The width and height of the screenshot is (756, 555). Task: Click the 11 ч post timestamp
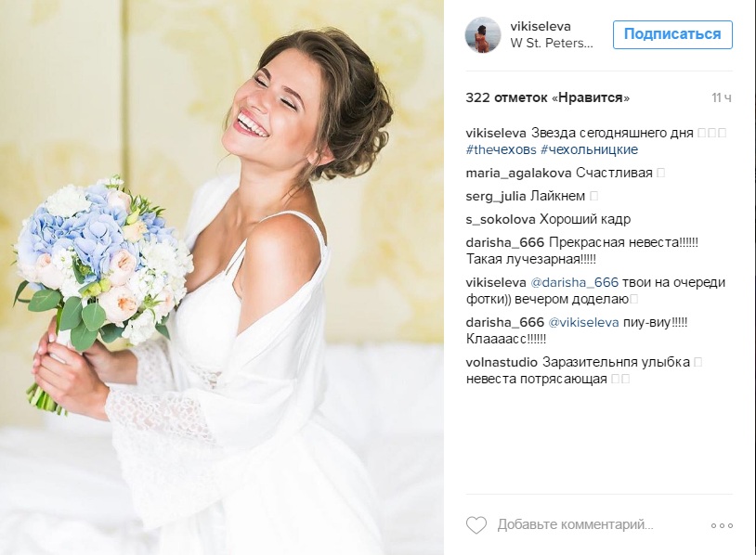[x=722, y=97]
